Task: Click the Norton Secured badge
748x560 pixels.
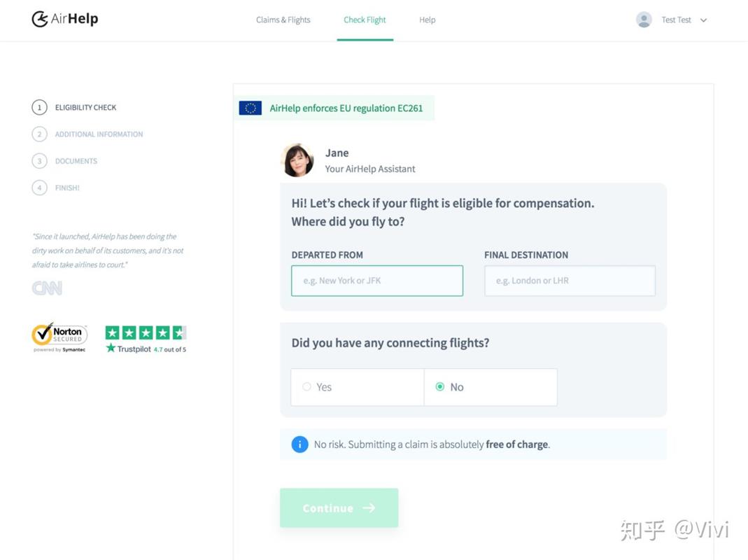Action: tap(59, 337)
